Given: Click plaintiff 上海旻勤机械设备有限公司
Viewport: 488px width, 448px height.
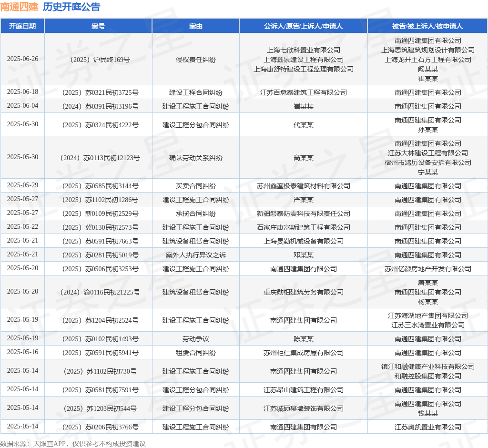Looking at the screenshot, I should [x=304, y=241].
